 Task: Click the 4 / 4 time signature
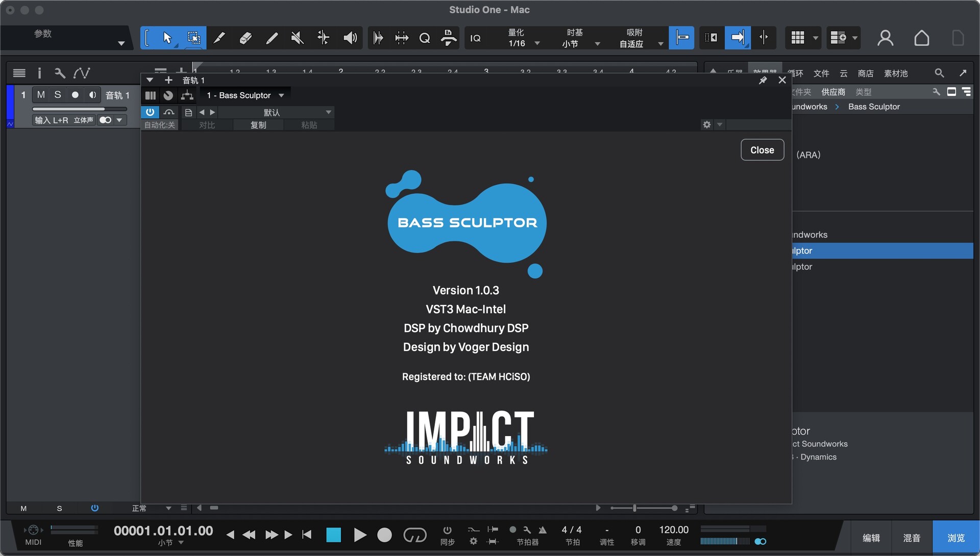(572, 530)
